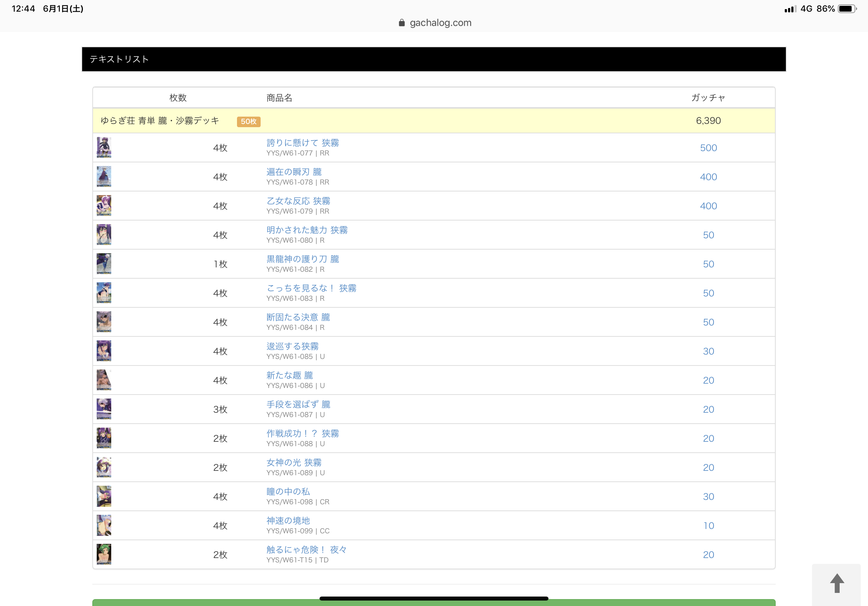Open card thumbnail for 遍在の瞬刃 朧
This screenshot has height=606, width=868.
coord(104,177)
